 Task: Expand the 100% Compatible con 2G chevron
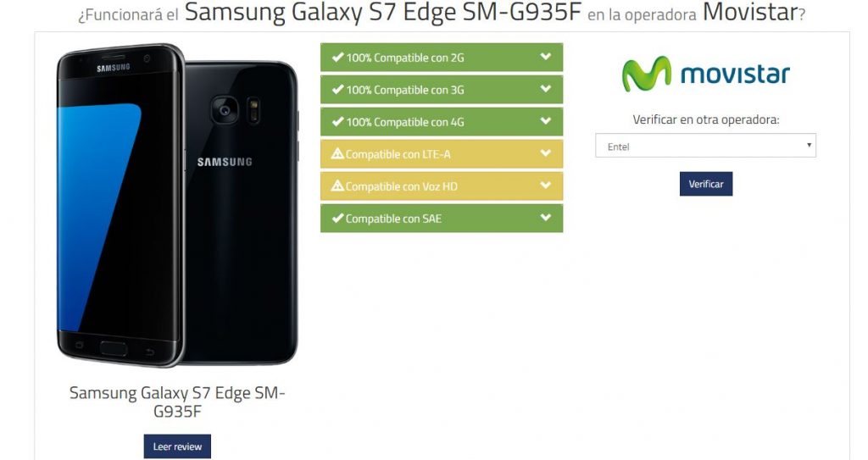[546, 57]
